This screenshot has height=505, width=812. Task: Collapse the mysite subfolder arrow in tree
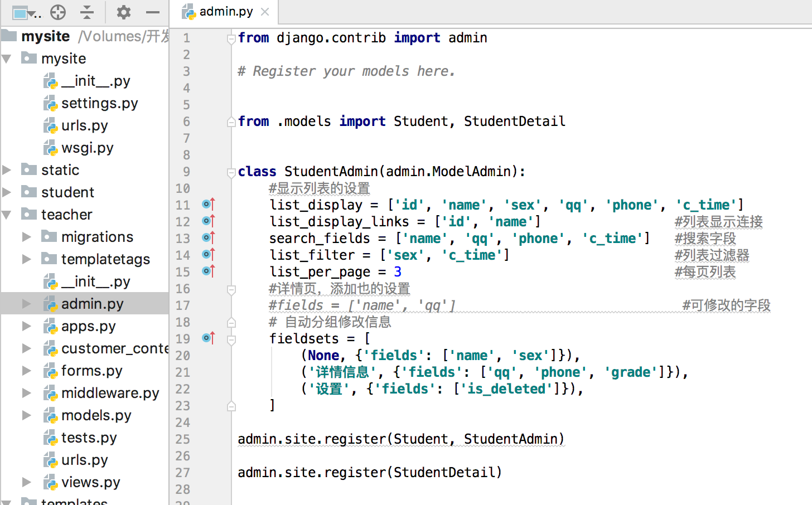tap(7, 59)
